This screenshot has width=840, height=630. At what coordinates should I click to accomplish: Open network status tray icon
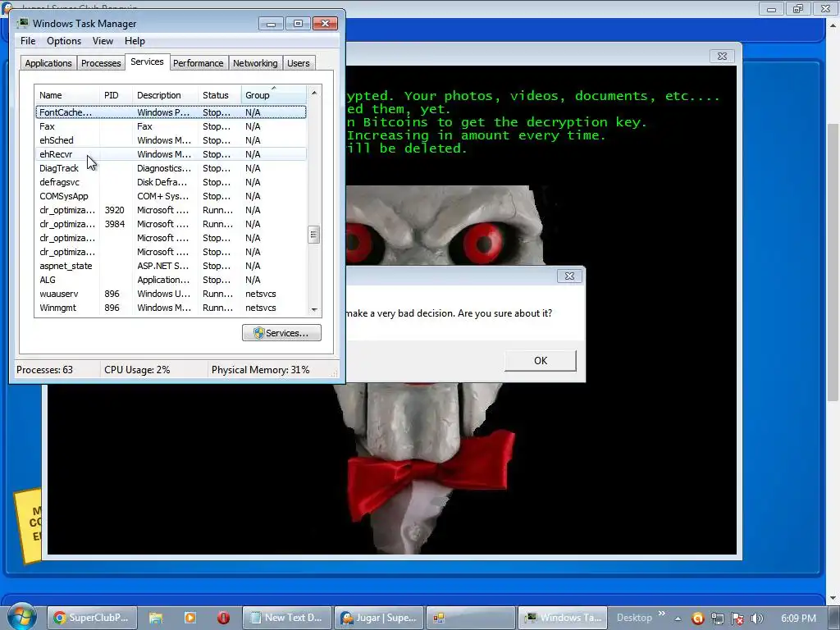click(717, 619)
